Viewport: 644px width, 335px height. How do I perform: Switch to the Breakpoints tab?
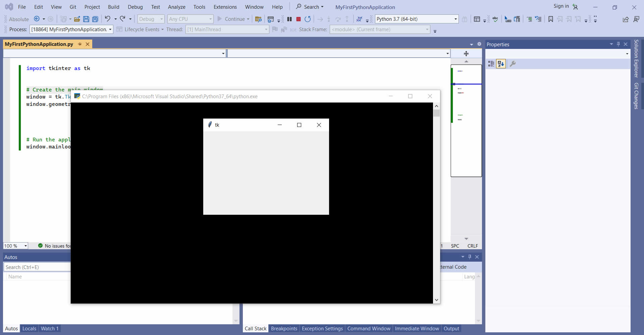[284, 328]
